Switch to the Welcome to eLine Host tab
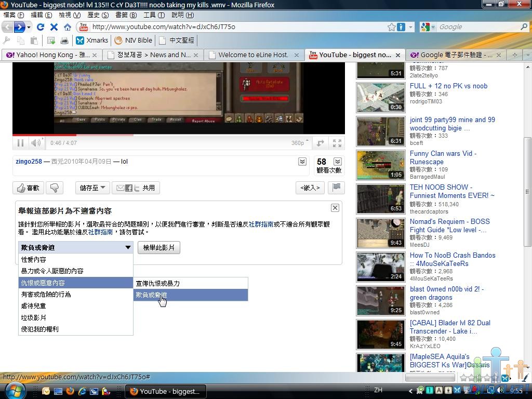532x399 pixels. click(254, 55)
